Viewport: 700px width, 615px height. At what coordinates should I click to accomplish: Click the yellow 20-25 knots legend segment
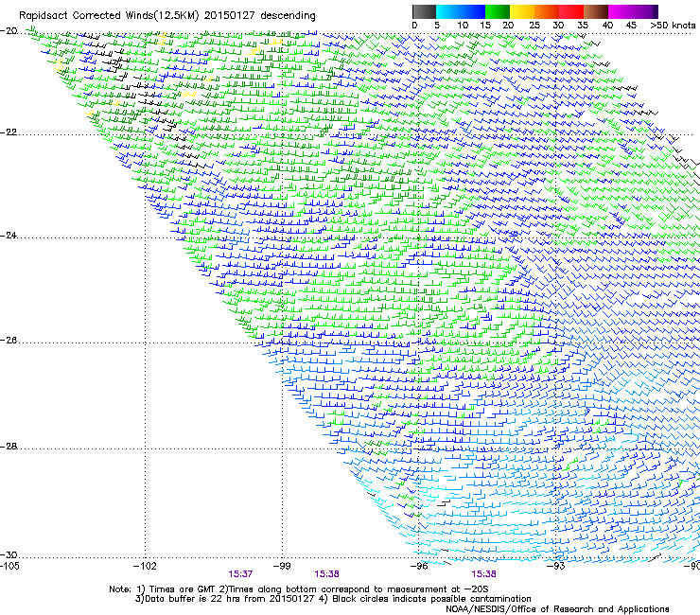coord(522,11)
